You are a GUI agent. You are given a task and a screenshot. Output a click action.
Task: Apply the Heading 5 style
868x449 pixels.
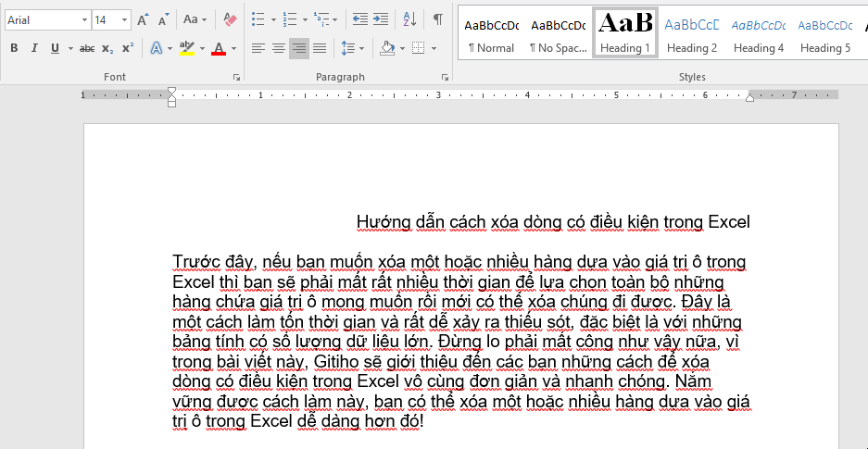825,31
